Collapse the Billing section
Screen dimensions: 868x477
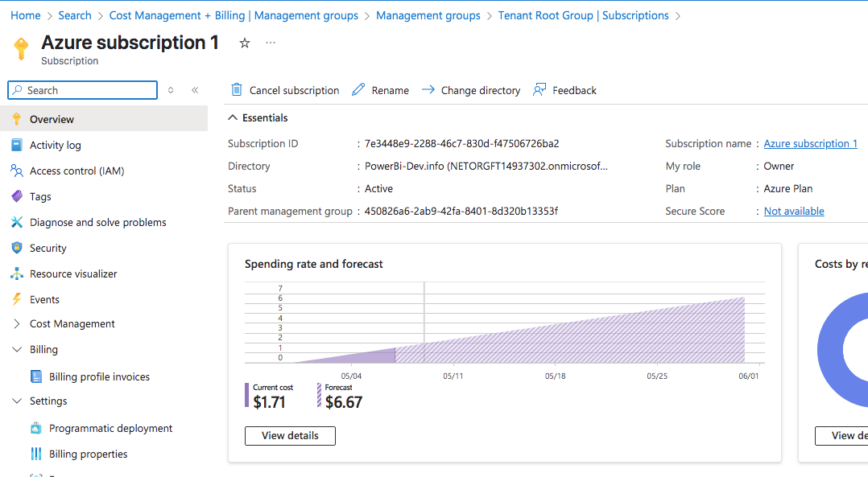17,349
